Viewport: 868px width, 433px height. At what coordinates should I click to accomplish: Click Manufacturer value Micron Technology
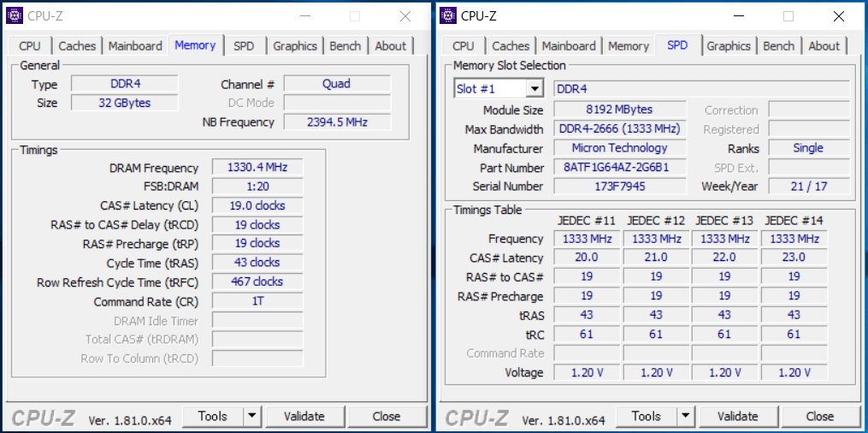pyautogui.click(x=620, y=148)
